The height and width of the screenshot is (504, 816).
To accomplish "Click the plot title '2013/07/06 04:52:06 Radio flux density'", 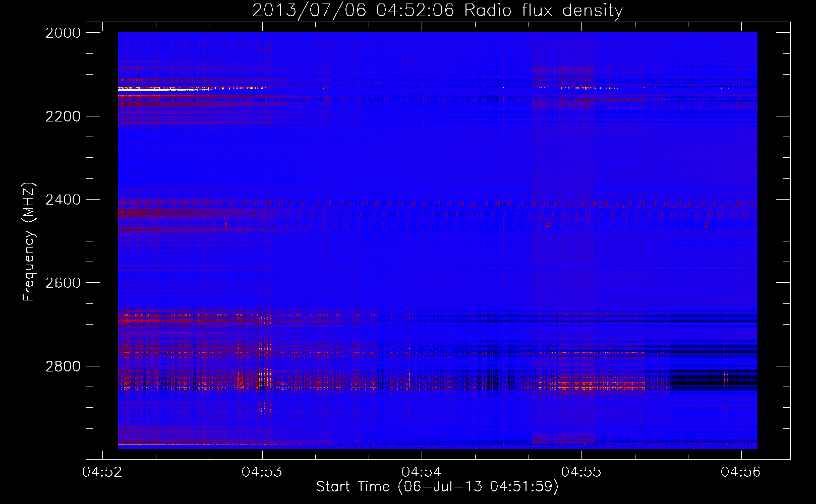I will click(x=437, y=10).
